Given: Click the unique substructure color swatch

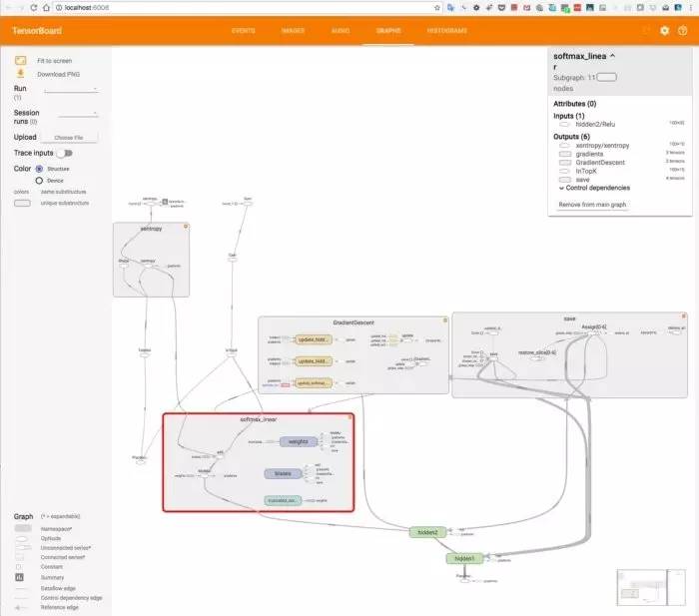Looking at the screenshot, I should 22,204.
